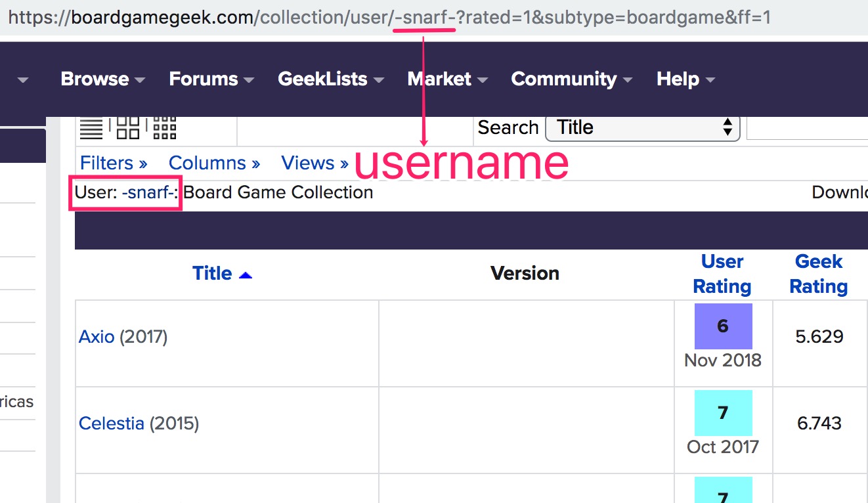Expand the Filters options
The width and height of the screenshot is (868, 503).
tap(114, 163)
